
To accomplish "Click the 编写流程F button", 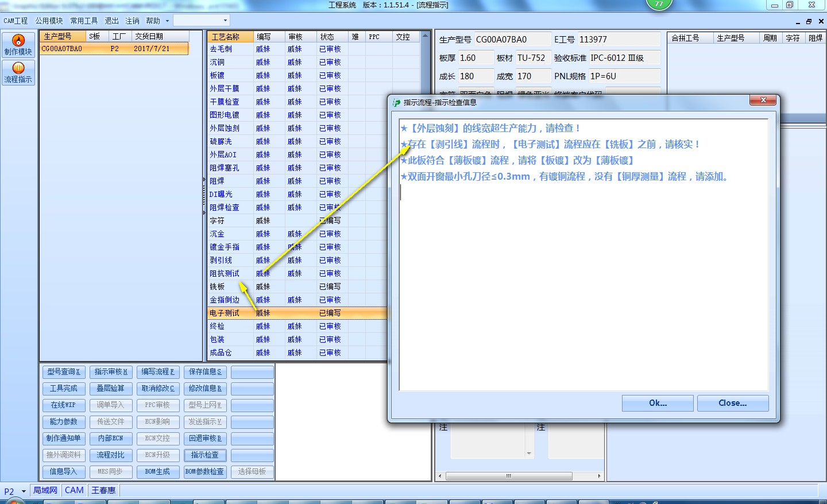I will (x=158, y=372).
